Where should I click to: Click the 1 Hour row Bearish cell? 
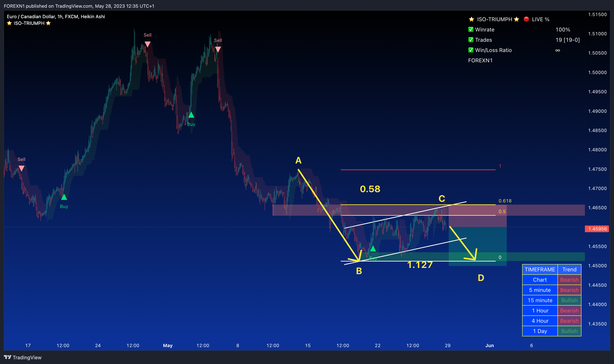569,311
